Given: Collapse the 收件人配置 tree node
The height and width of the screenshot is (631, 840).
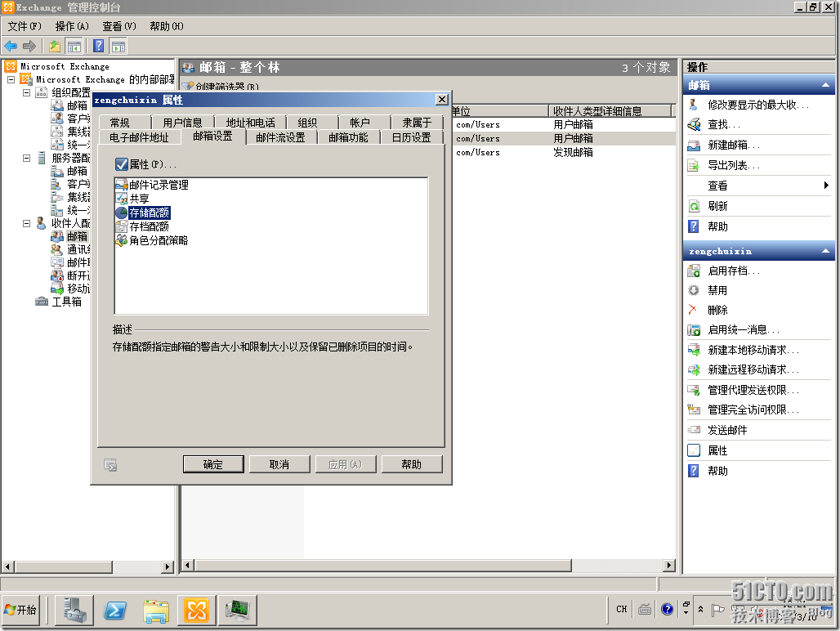Looking at the screenshot, I should point(26,223).
